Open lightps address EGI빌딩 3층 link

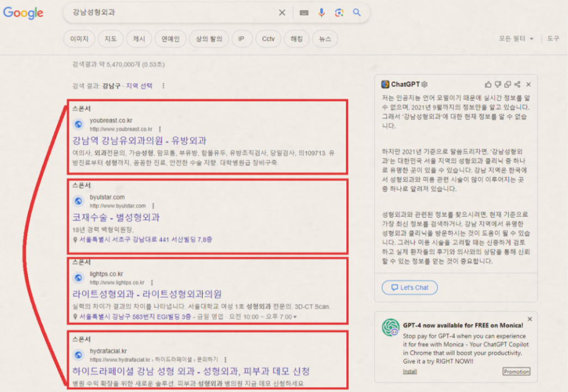point(135,317)
